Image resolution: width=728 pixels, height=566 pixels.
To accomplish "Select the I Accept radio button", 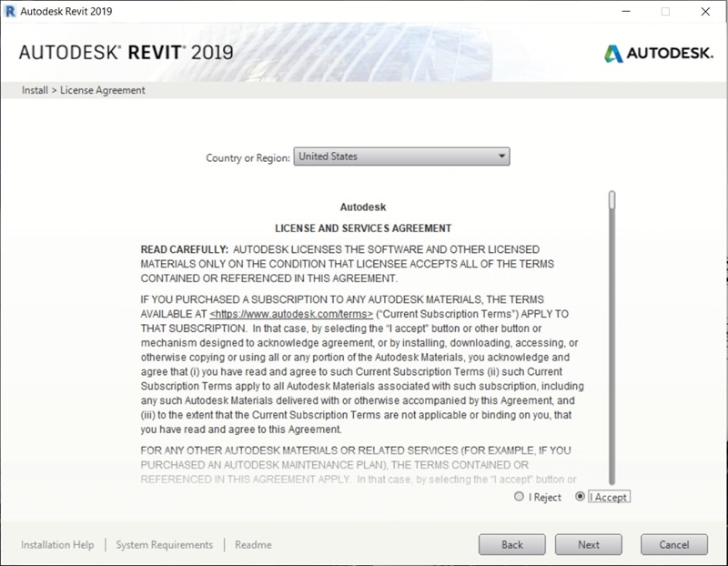I will (x=581, y=497).
